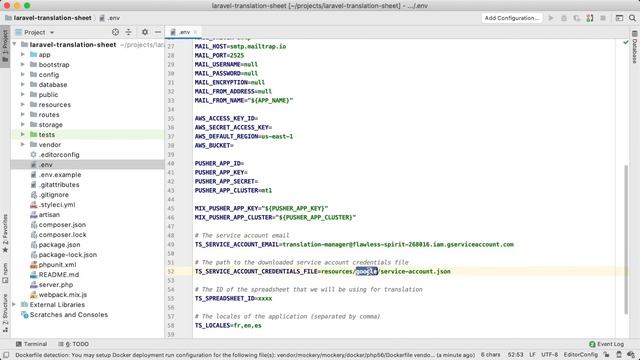Screen dimensions: 640x360
Task: Select the .env editor tab
Action: [183, 32]
